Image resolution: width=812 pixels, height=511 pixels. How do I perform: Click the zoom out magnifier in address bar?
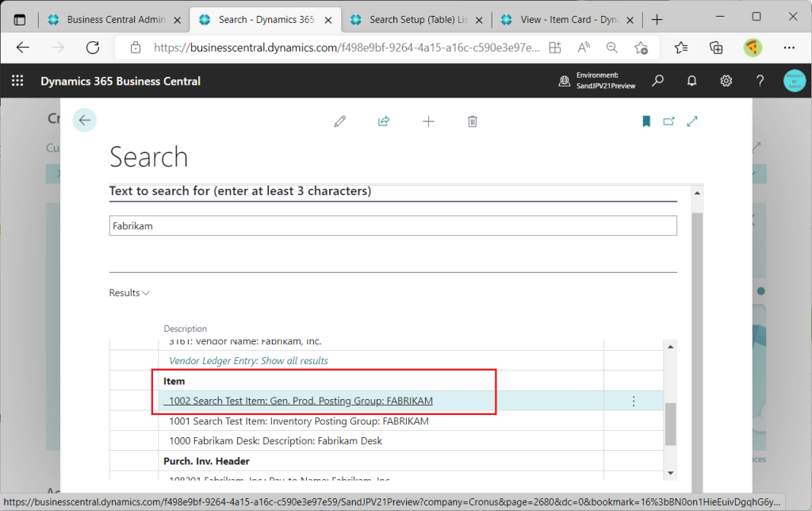pyautogui.click(x=611, y=48)
